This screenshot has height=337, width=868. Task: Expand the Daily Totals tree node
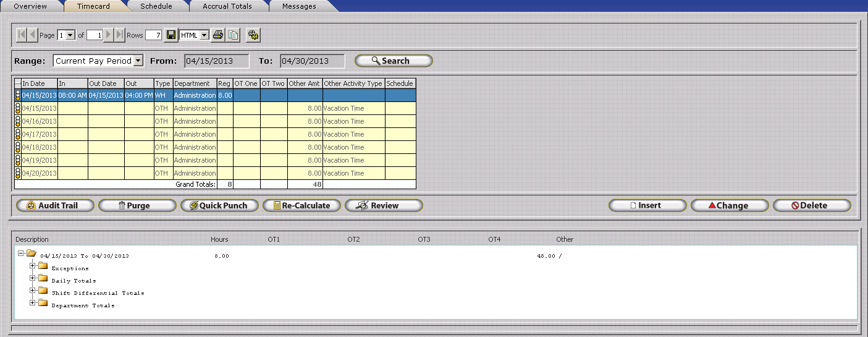(x=33, y=278)
